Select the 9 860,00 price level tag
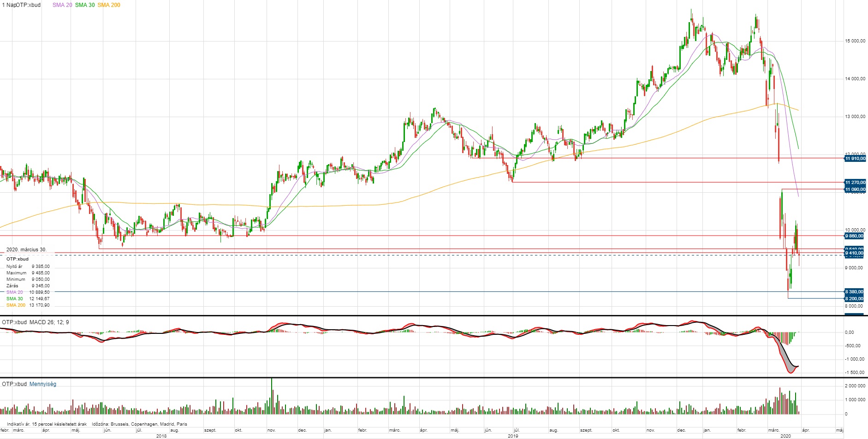Viewport: 868px width, 439px height. [854, 236]
